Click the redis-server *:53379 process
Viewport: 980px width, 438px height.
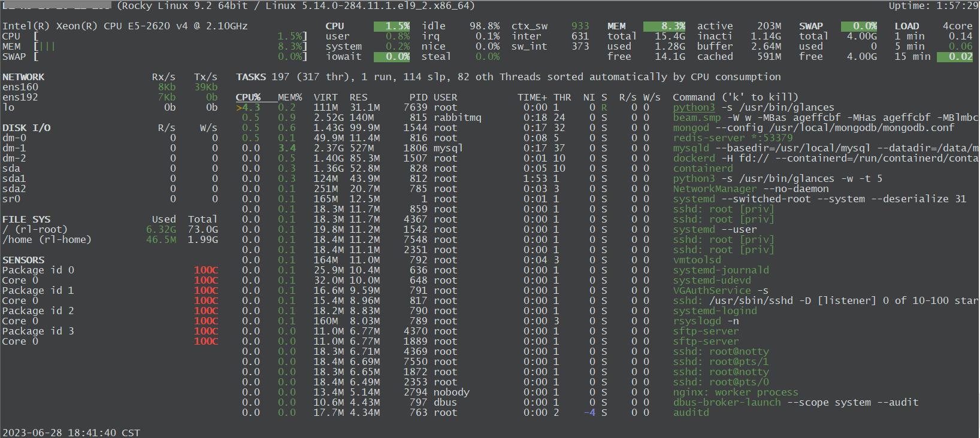733,138
